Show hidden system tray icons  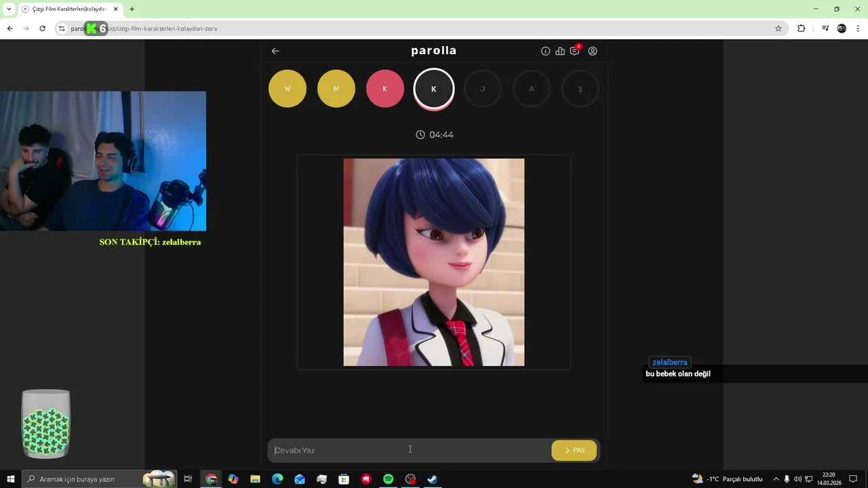pos(776,479)
